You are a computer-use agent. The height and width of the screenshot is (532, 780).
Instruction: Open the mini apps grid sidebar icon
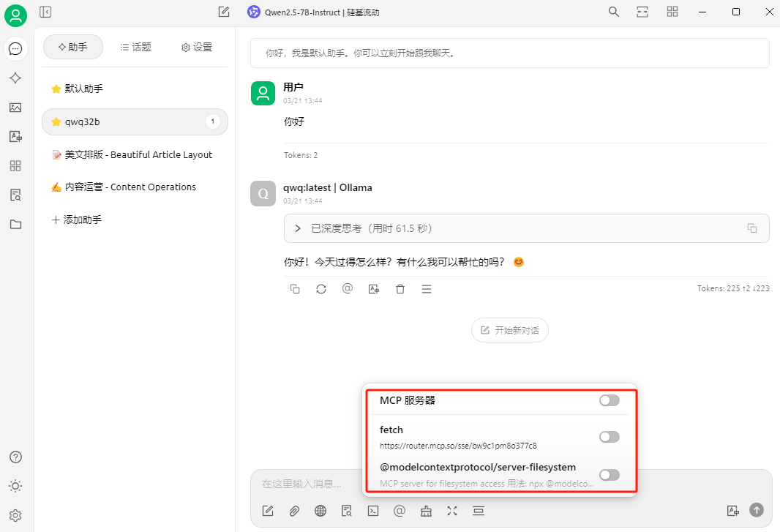[x=15, y=165]
